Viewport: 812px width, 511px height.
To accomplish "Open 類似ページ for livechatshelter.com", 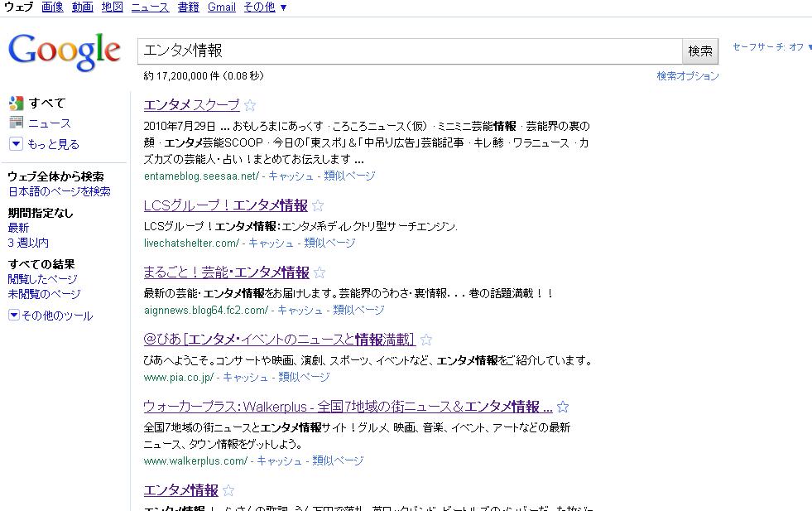I will tap(330, 243).
